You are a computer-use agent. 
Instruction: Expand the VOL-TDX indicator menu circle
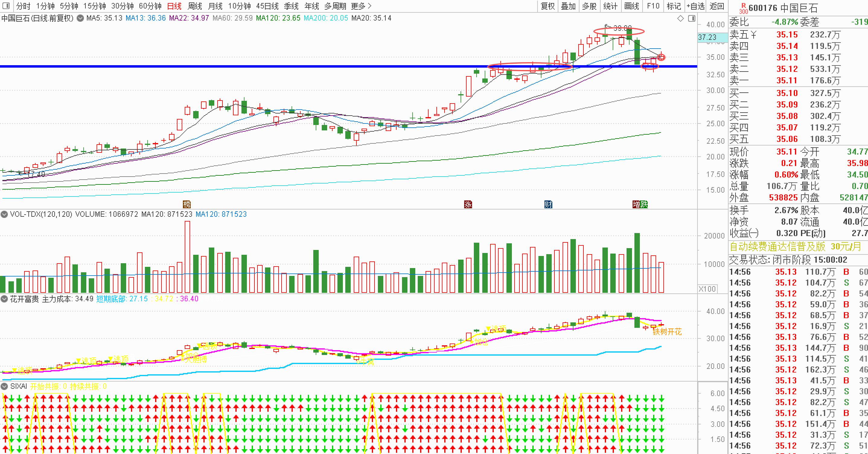(5, 214)
